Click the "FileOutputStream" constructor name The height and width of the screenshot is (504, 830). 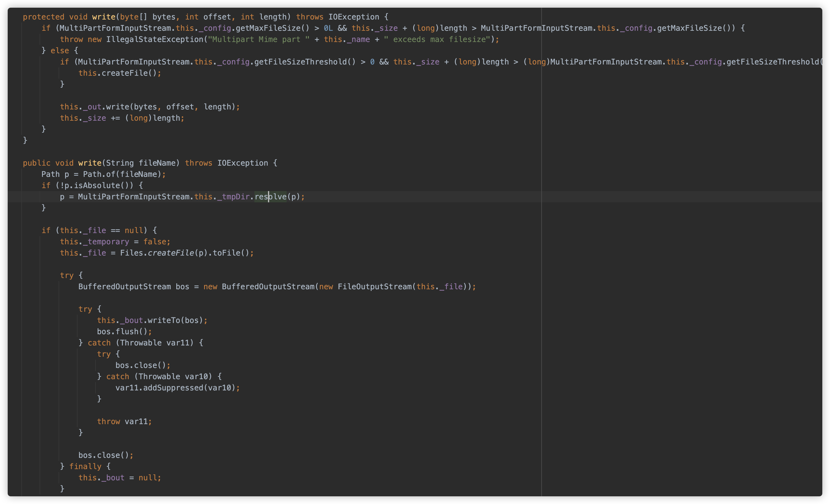pyautogui.click(x=374, y=287)
